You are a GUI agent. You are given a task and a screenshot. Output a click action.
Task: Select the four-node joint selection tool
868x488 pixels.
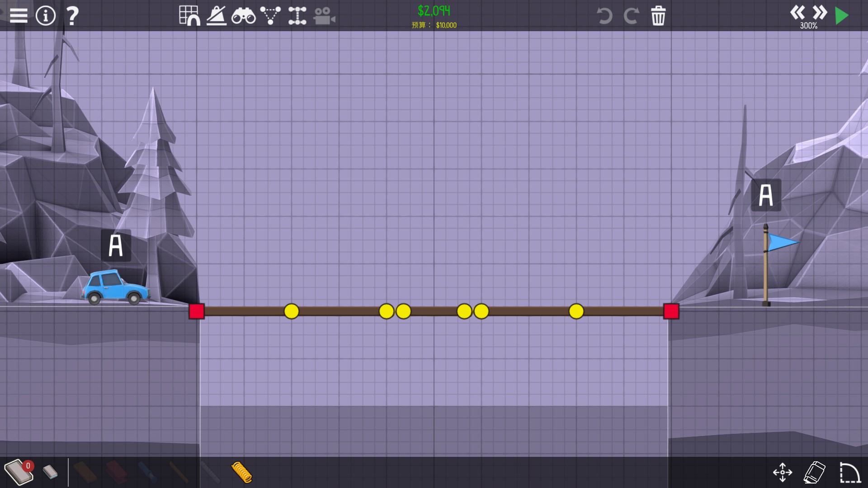297,15
